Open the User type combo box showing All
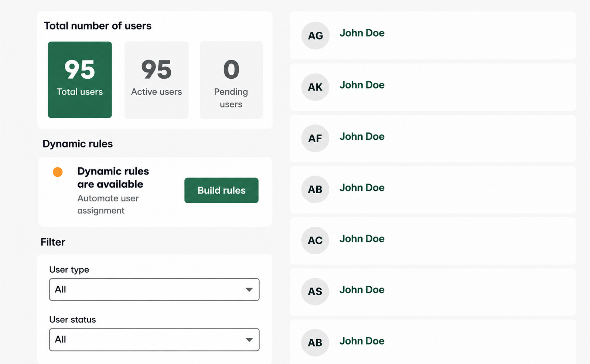The image size is (590, 364). tap(154, 289)
